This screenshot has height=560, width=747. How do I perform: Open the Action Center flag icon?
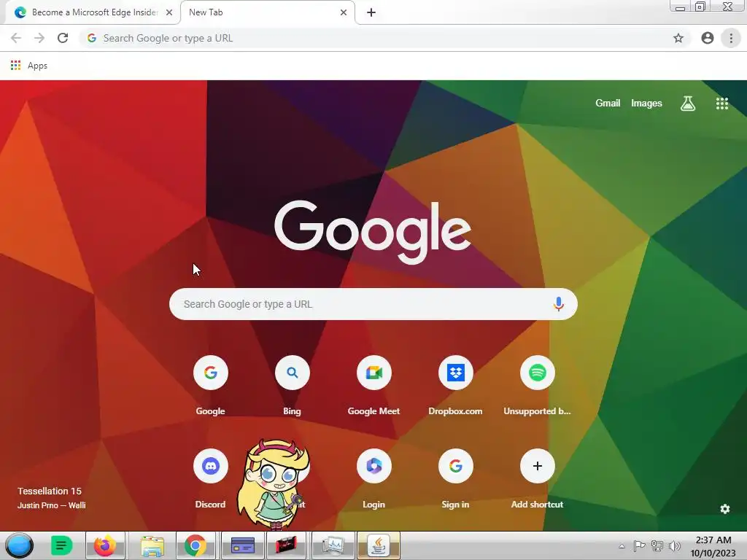tap(639, 545)
